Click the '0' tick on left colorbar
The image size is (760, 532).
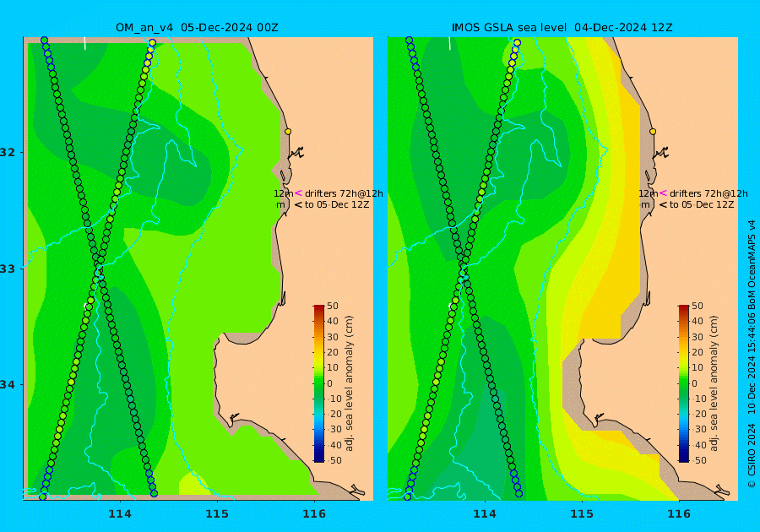330,383
